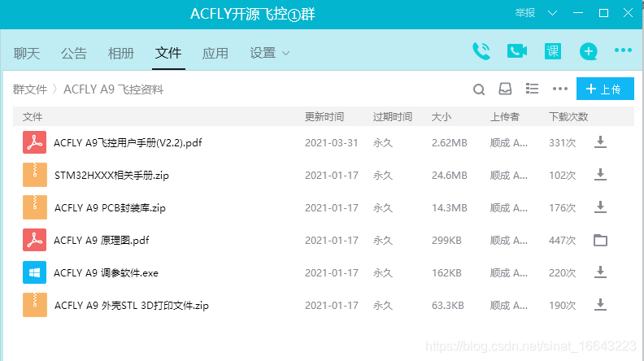
Task: Select file name STM32HXXX相关手册.zip
Action: coord(111,176)
